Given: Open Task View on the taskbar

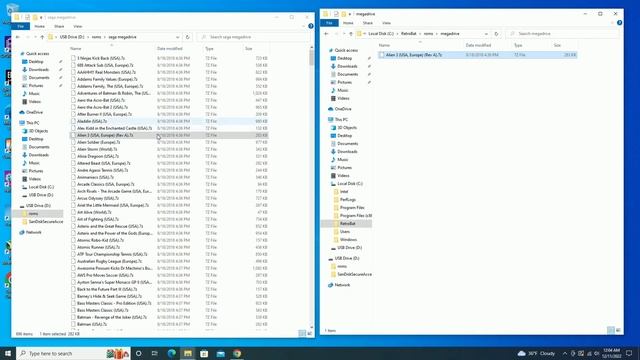Looking at the screenshot, I should click(x=155, y=353).
